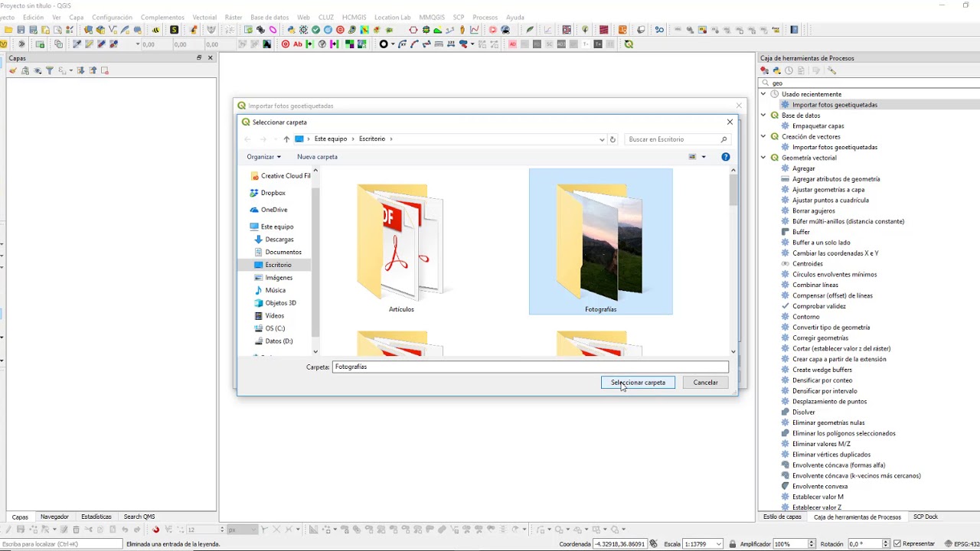The height and width of the screenshot is (551, 980).
Task: Open the Escala dropdown
Action: coord(718,543)
